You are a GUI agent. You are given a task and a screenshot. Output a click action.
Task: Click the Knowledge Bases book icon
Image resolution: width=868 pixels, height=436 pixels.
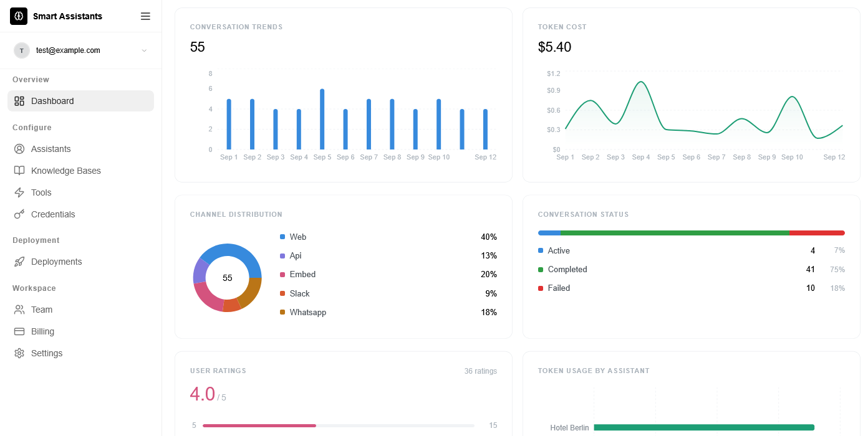point(19,171)
